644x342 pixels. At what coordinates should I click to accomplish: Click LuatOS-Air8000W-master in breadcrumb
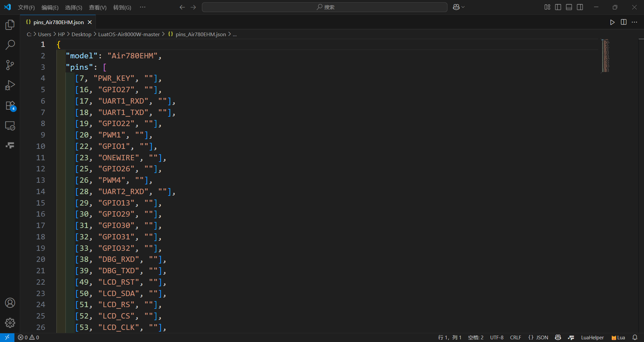[x=129, y=34]
